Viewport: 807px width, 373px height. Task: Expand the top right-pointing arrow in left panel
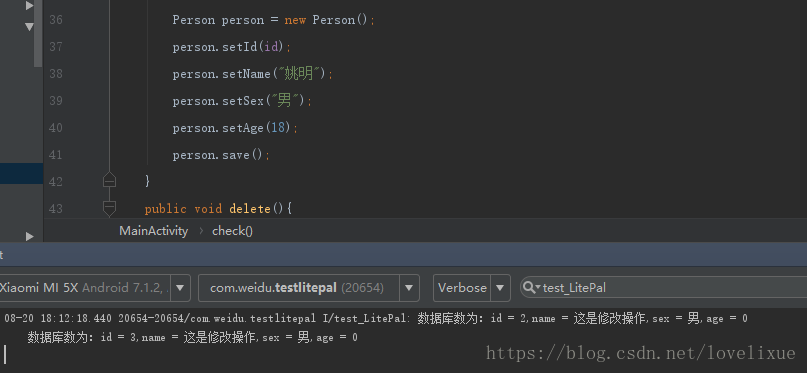point(29,6)
